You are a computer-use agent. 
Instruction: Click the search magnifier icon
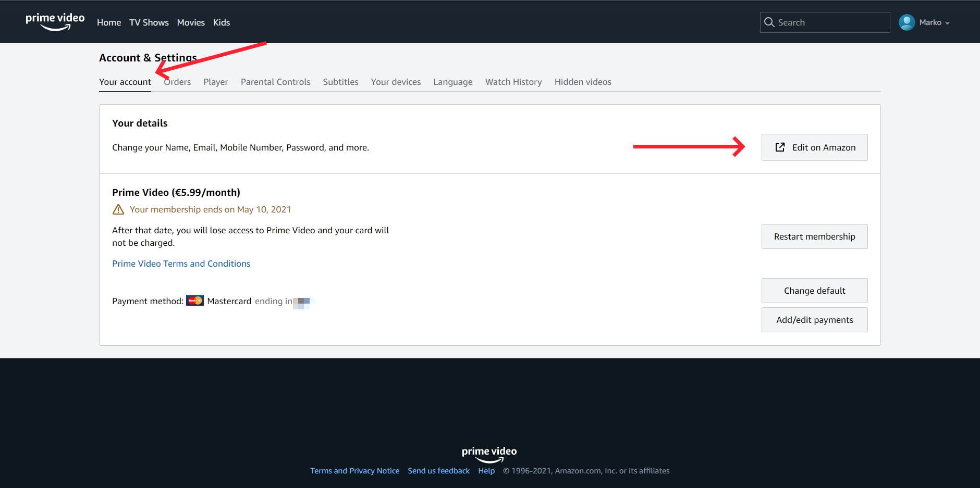pyautogui.click(x=769, y=22)
